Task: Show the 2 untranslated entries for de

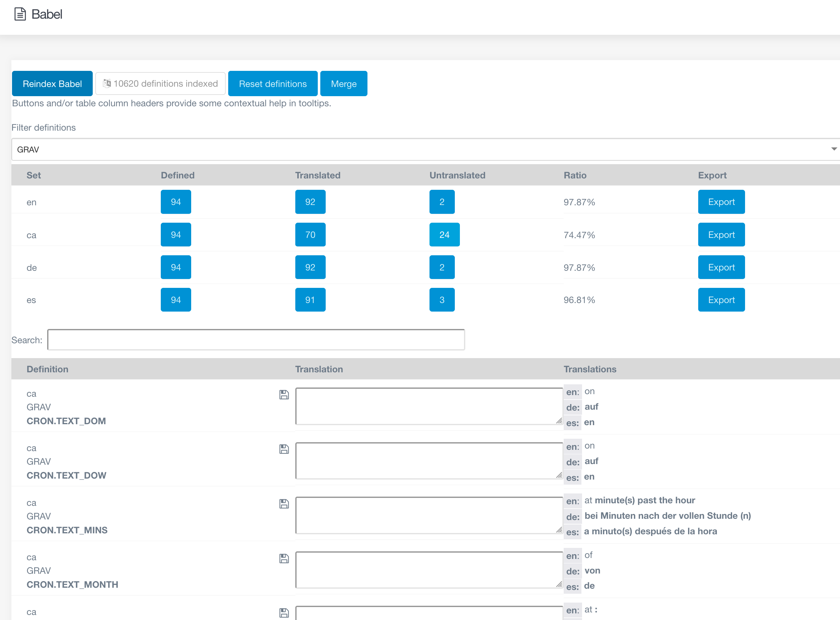Action: click(442, 267)
